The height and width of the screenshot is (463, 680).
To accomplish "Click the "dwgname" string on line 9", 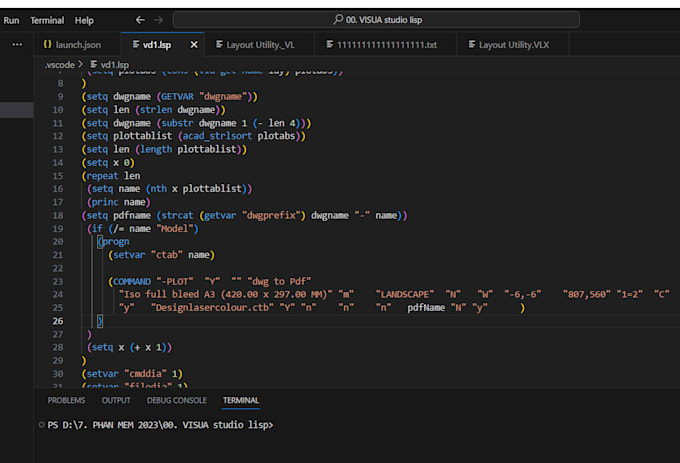I will point(223,96).
